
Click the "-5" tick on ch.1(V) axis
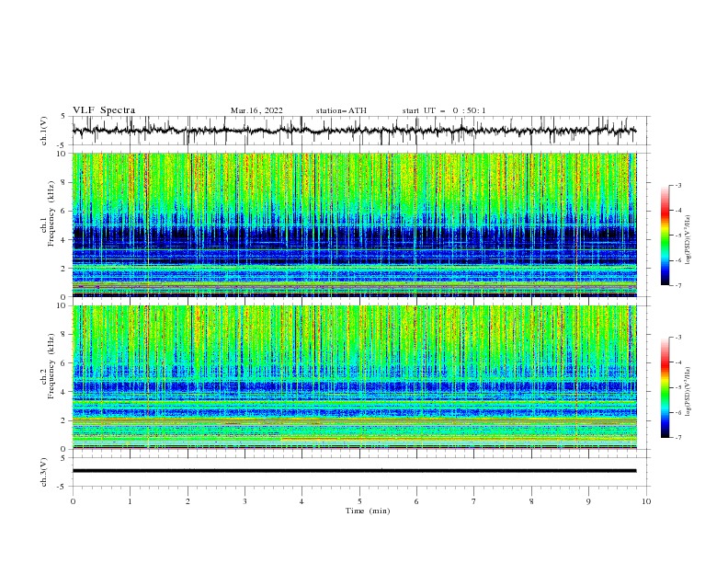63,145
